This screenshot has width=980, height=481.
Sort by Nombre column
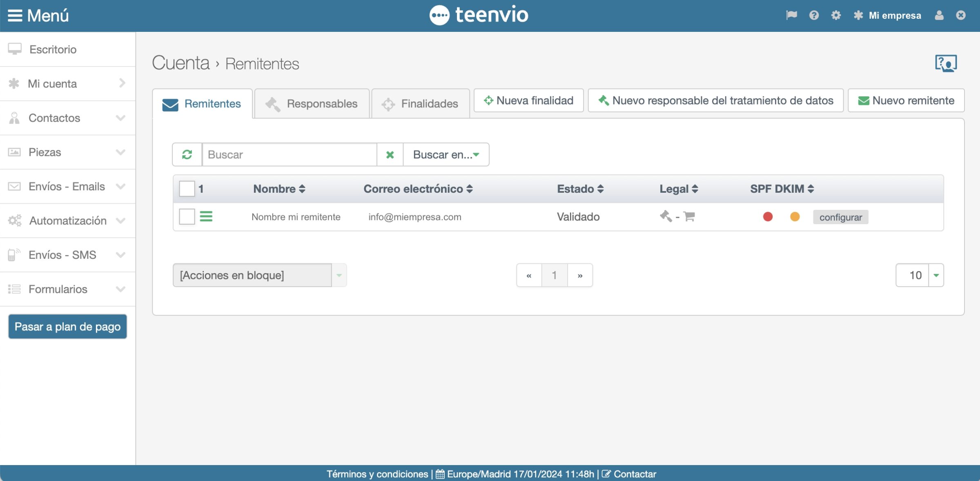[279, 189]
